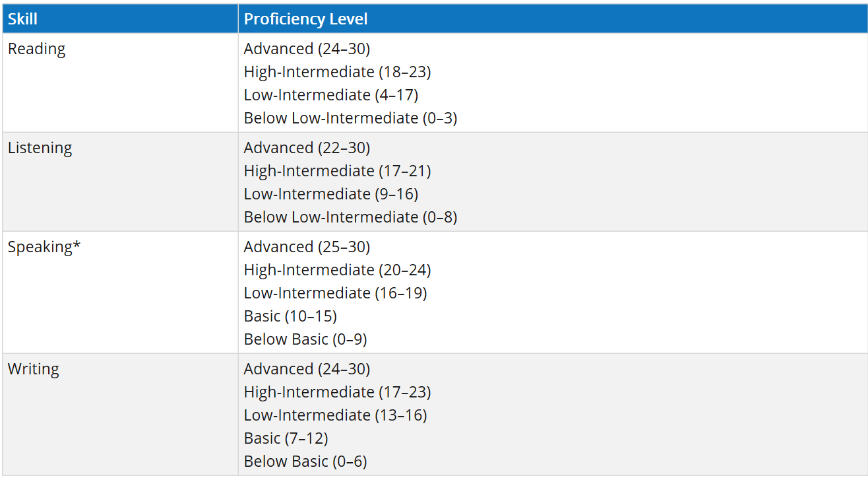This screenshot has width=868, height=478.
Task: Click Speaking Advanced (25–30) text
Action: (307, 247)
